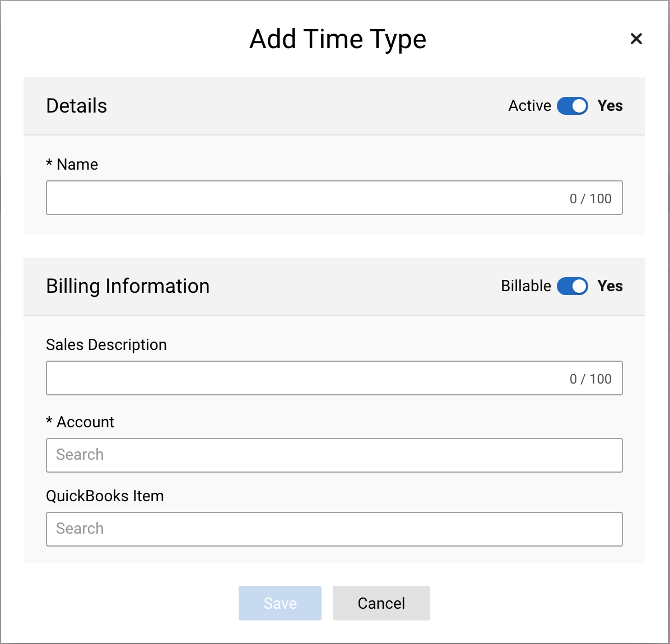Click the 'Billing Information' heading

128,286
